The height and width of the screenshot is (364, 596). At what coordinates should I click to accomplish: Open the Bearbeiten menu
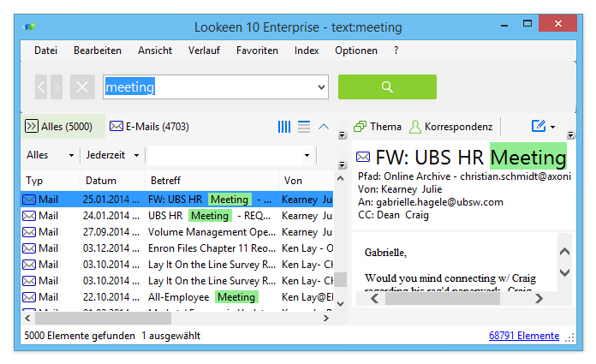[98, 51]
